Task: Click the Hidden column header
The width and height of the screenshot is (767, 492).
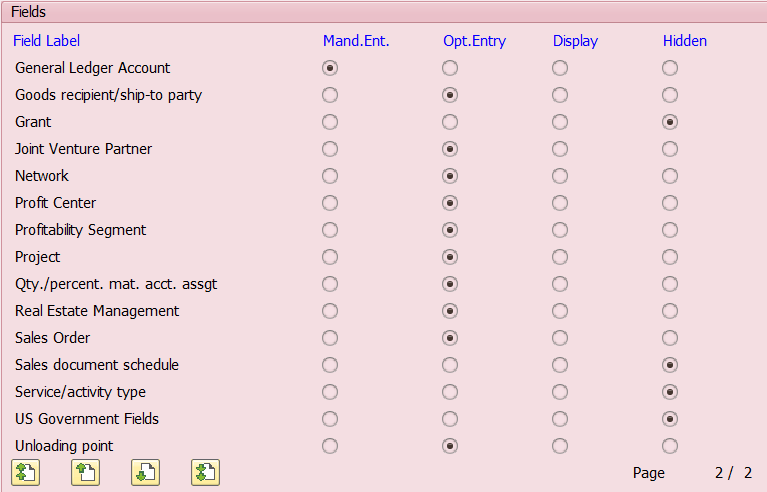Action: point(684,41)
